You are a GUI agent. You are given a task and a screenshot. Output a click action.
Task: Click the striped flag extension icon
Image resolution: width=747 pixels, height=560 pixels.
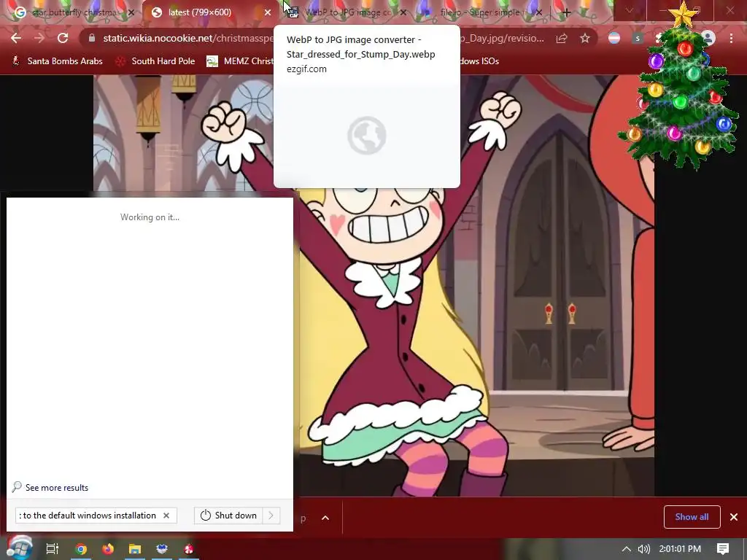(614, 38)
